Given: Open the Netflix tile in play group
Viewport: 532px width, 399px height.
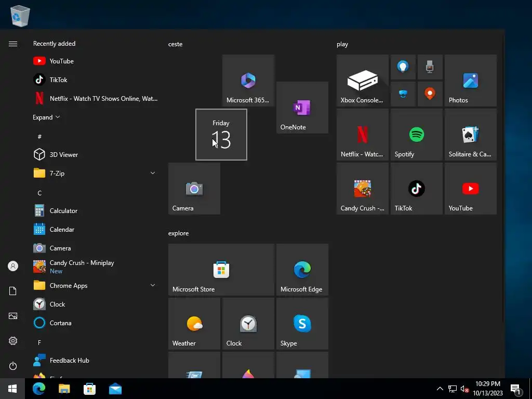Looking at the screenshot, I should point(362,135).
